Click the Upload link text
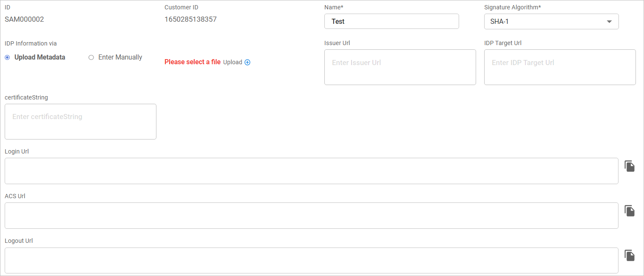This screenshot has height=276, width=644. point(233,63)
